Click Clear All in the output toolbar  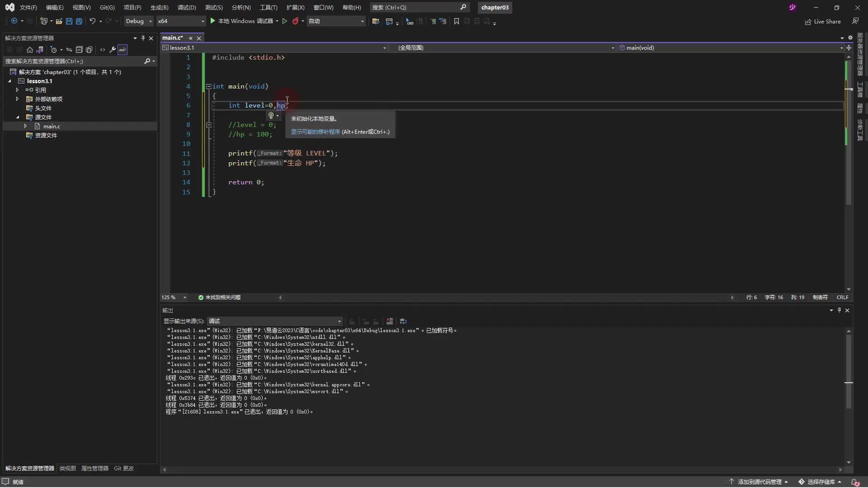389,321
